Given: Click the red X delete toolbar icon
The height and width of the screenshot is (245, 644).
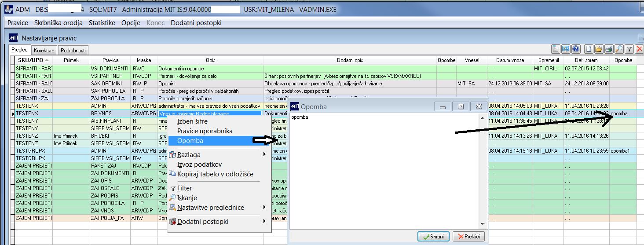Looking at the screenshot, I should click(x=639, y=49).
